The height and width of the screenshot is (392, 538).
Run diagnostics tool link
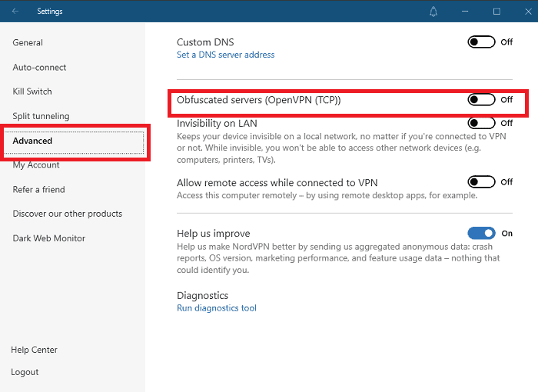[x=217, y=308]
